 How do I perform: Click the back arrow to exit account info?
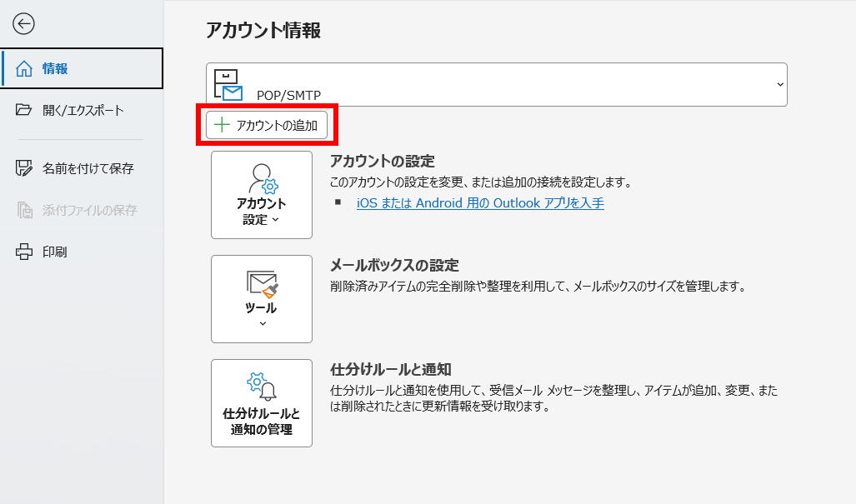click(24, 23)
